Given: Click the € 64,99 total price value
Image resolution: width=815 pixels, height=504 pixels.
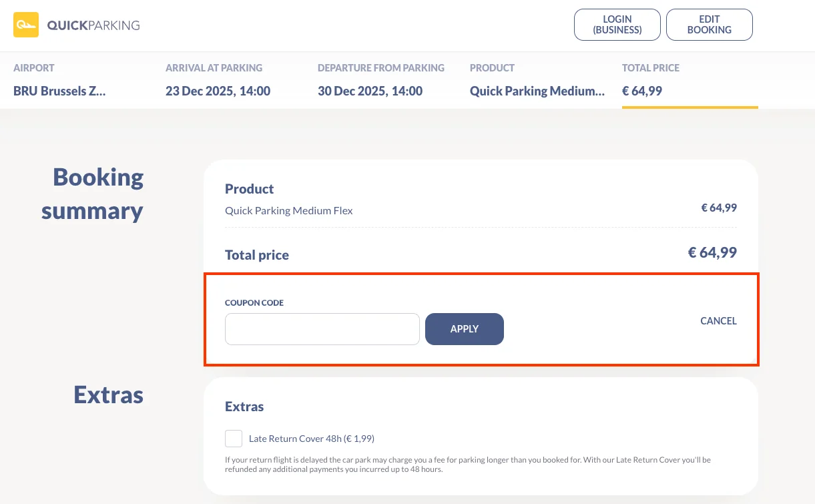Looking at the screenshot, I should (712, 252).
